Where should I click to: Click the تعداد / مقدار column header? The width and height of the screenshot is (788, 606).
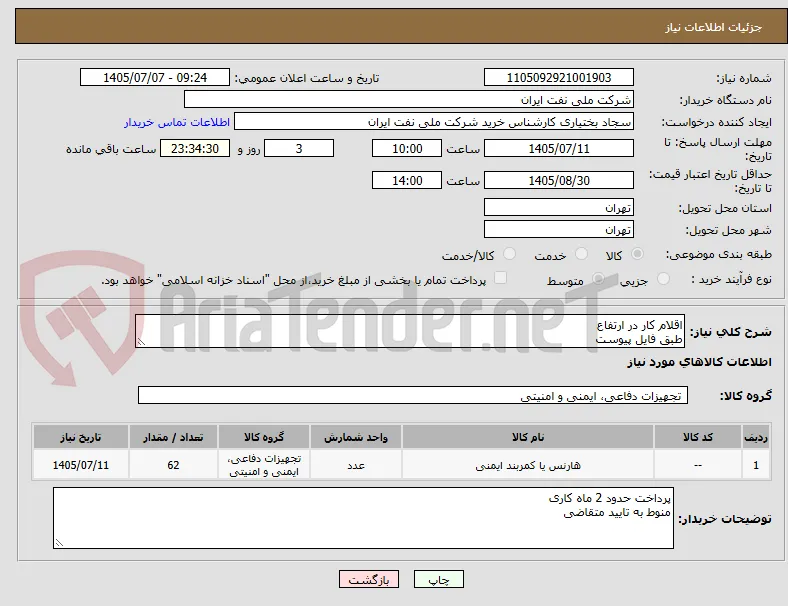(x=173, y=437)
